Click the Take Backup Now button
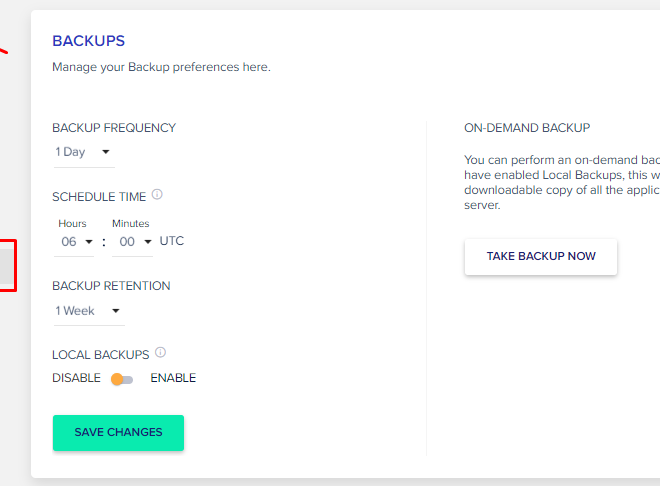660x486 pixels. [x=541, y=257]
